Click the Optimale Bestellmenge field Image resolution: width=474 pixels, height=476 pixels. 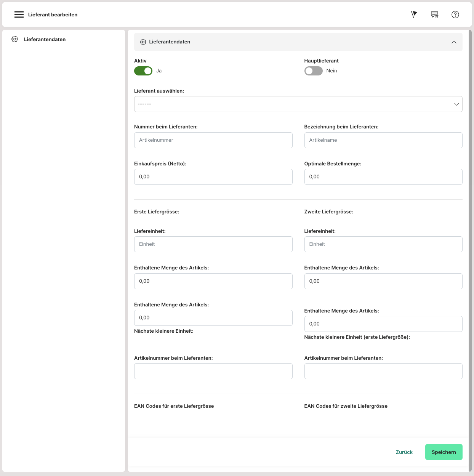[x=383, y=177]
